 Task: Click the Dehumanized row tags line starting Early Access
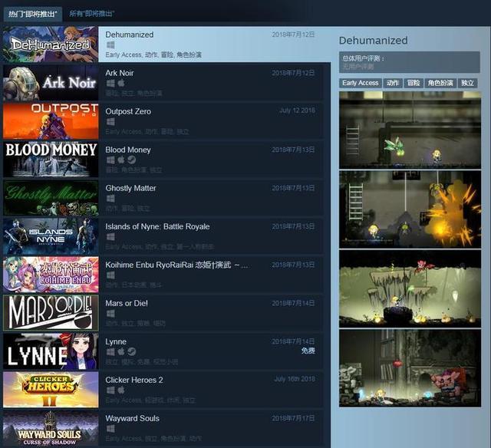coord(153,54)
